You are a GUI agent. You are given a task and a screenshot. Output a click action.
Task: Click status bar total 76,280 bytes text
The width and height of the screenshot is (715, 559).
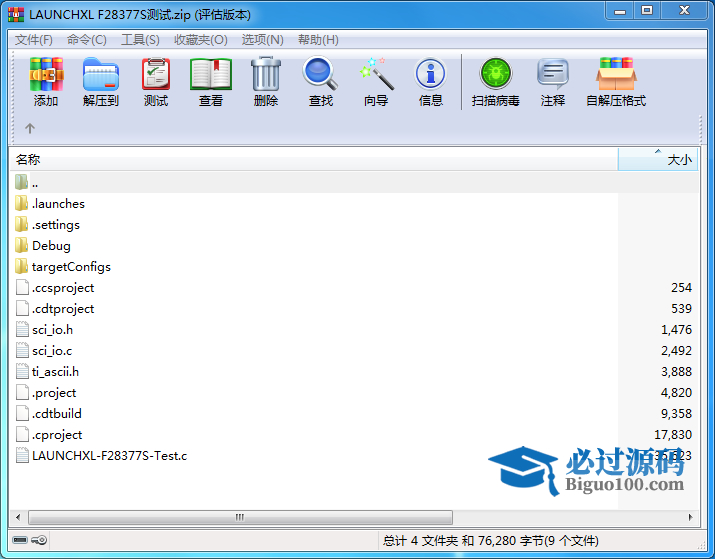pyautogui.click(x=491, y=541)
